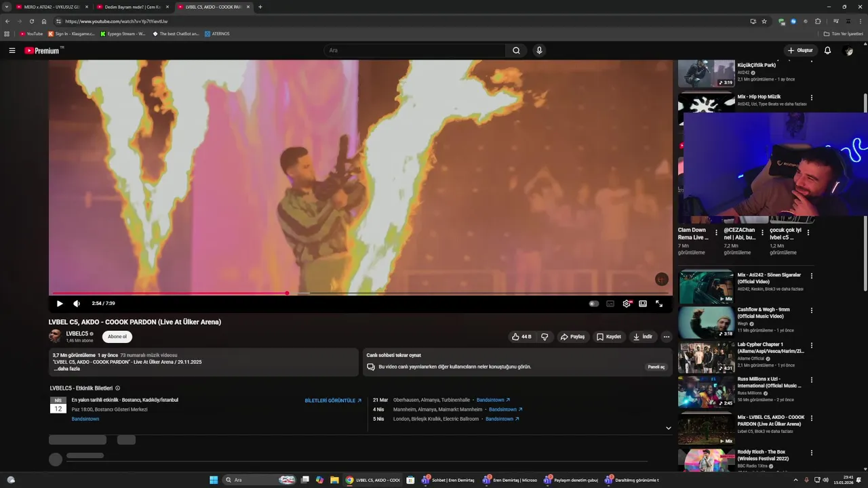The height and width of the screenshot is (488, 868).
Task: Open live chat replay Paneli aç
Action: click(x=656, y=367)
